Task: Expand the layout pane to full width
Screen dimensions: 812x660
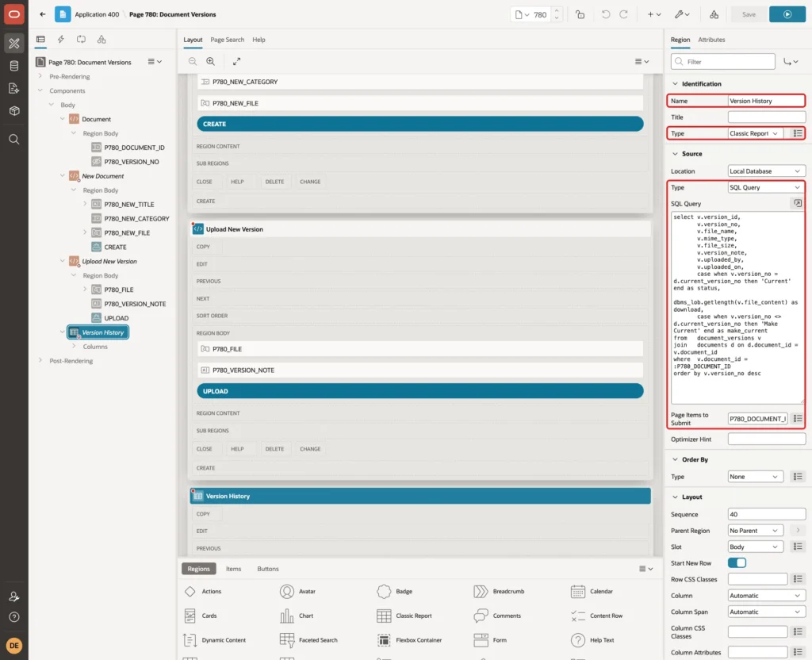Action: point(236,61)
